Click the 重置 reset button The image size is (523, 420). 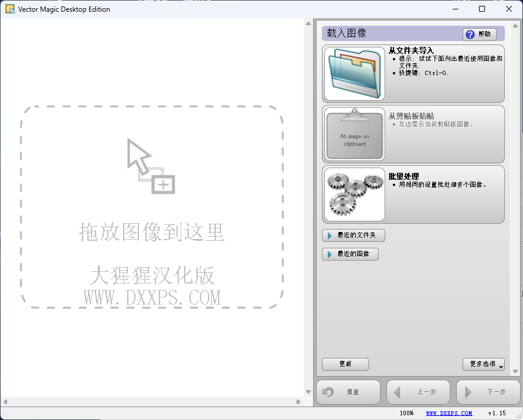(x=348, y=392)
